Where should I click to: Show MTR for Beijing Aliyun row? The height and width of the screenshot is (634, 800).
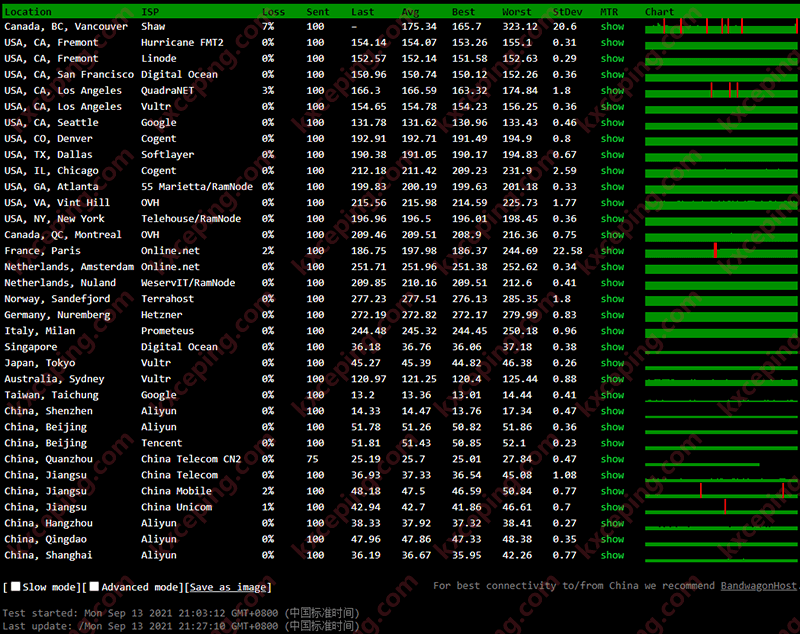[x=612, y=427]
